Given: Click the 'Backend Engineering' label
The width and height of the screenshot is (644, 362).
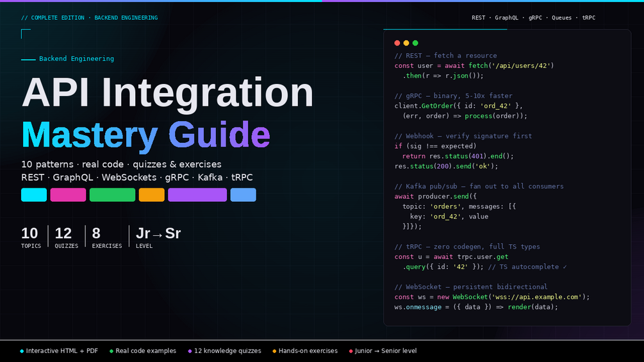Looking at the screenshot, I should coord(76,59).
